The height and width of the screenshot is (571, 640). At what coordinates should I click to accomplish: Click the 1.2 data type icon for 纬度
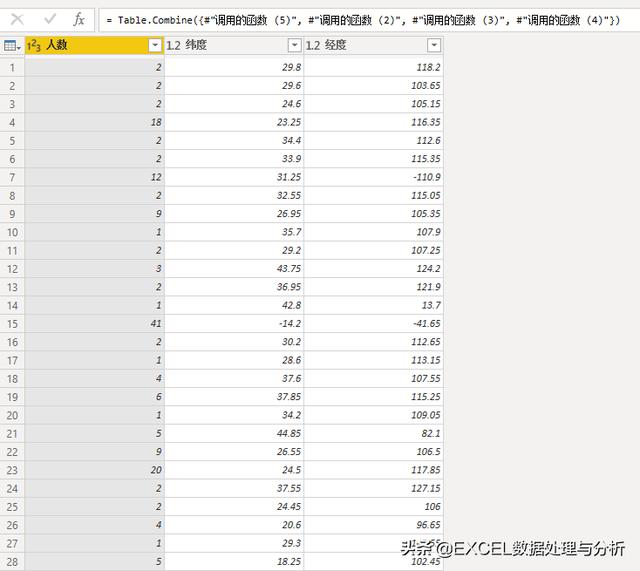(x=173, y=45)
